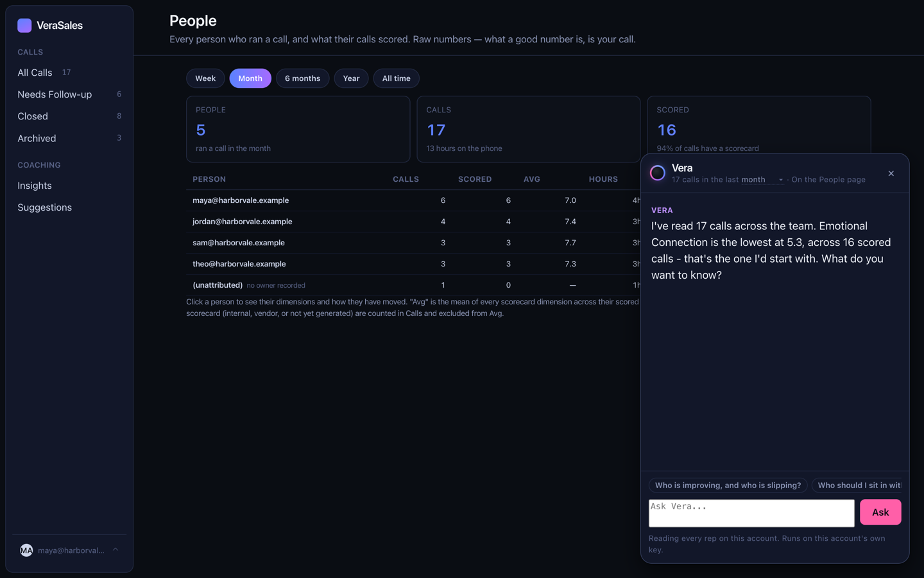
Task: Click the People stat card
Action: pos(298,129)
